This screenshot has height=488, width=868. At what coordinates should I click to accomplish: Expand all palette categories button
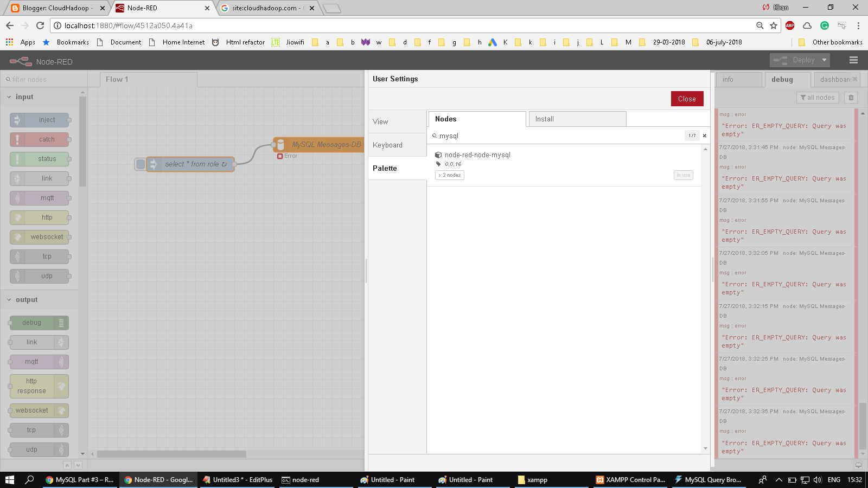pyautogui.click(x=78, y=465)
